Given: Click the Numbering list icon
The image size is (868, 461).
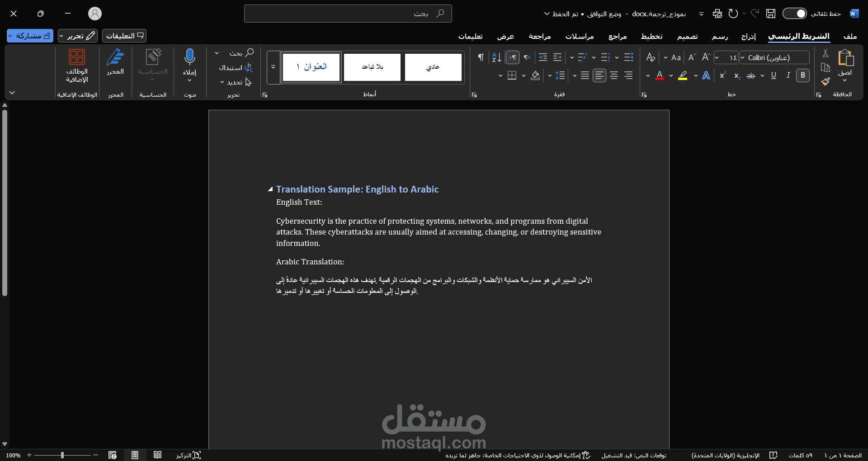Looking at the screenshot, I should point(605,57).
